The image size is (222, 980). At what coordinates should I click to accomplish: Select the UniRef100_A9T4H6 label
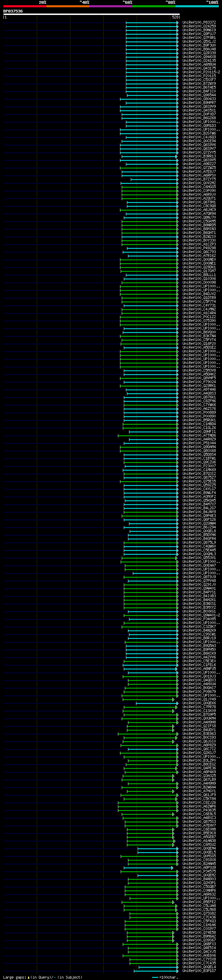pyautogui.click(x=199, y=390)
